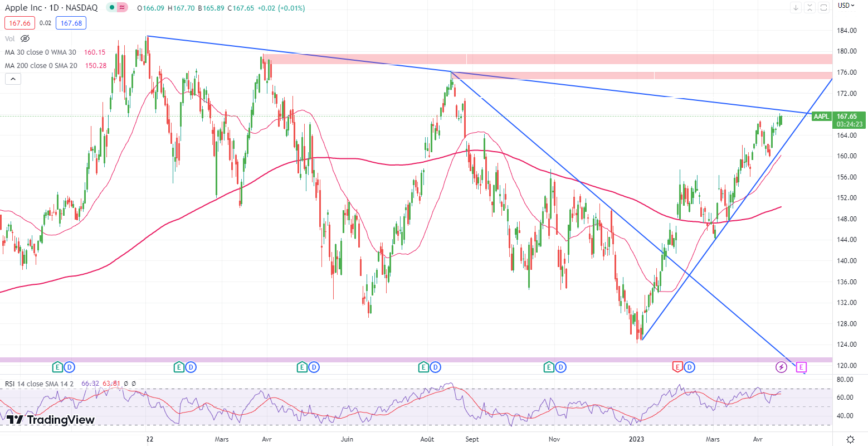Click the 2023 date label on time axis
The height and width of the screenshot is (446, 868).
point(636,439)
